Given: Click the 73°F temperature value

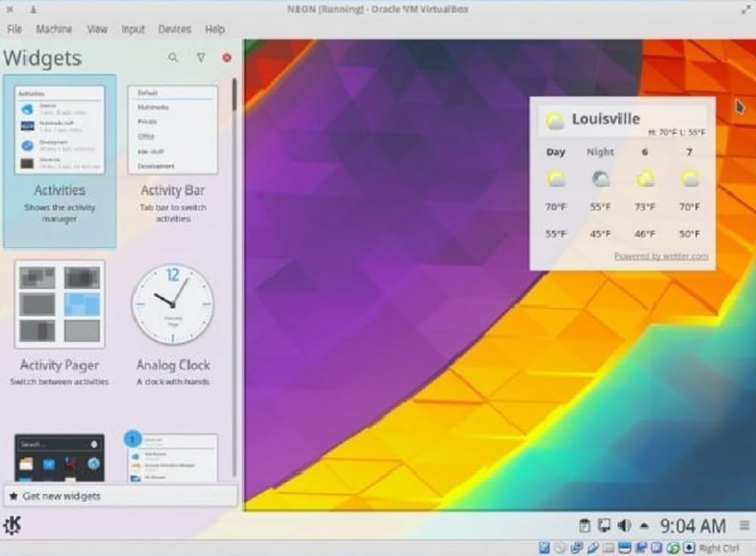Looking at the screenshot, I should (645, 207).
